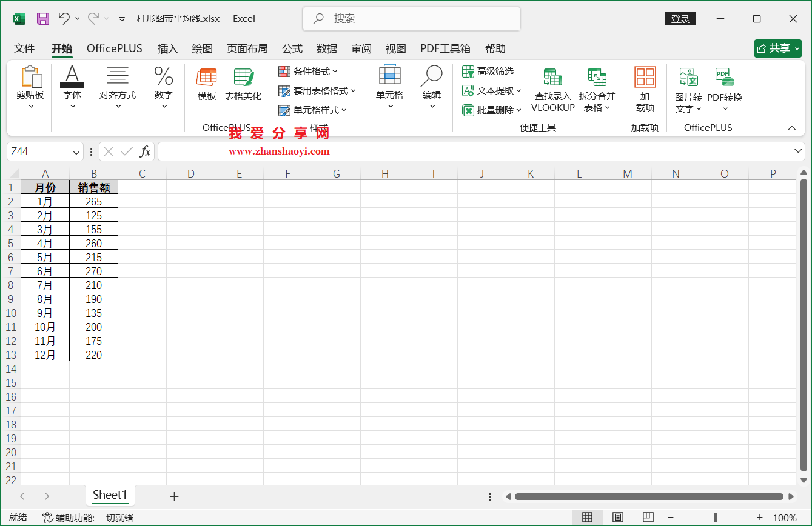Open the 编辑 editing group
812x526 pixels.
(x=432, y=88)
